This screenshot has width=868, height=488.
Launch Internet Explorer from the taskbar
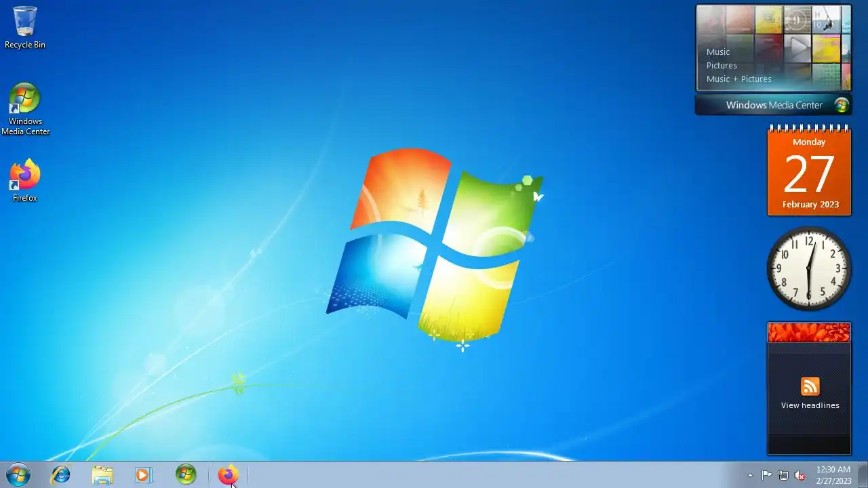point(60,475)
